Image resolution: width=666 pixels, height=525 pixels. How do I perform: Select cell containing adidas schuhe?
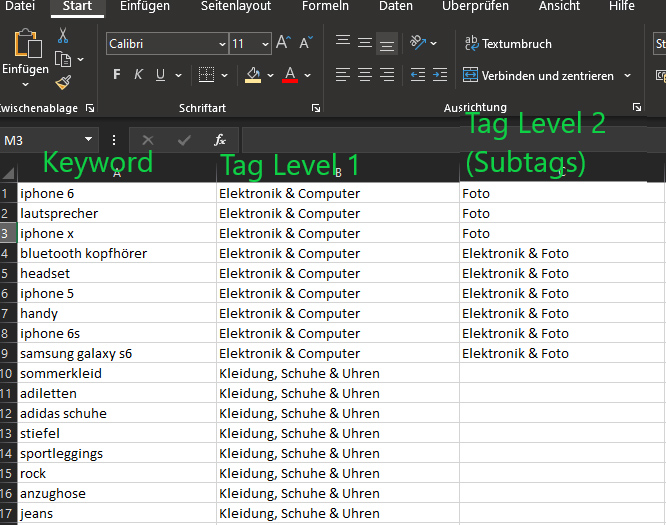(117, 413)
